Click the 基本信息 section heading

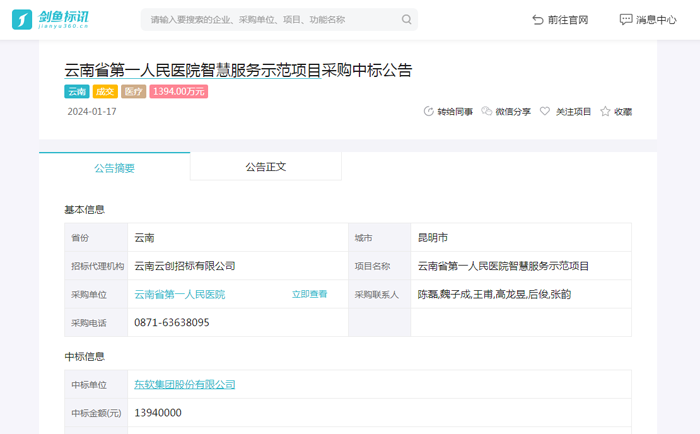tap(84, 209)
